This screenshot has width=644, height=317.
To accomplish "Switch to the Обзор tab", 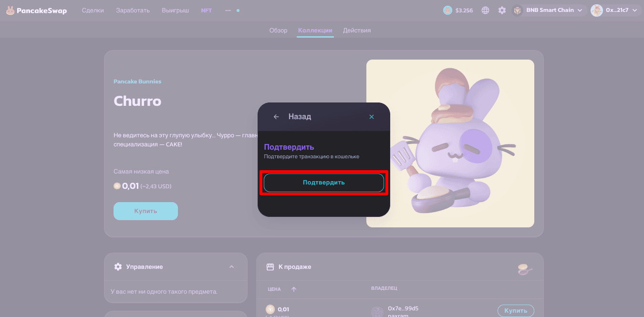I will [279, 31].
